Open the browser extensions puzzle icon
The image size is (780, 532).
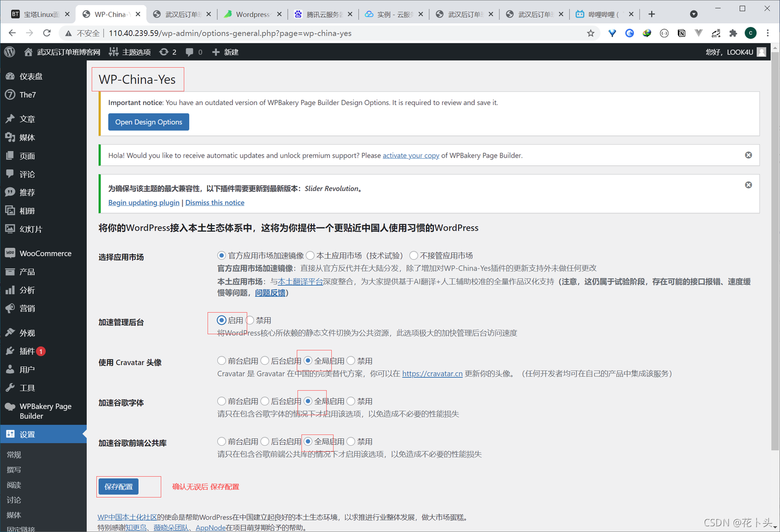[733, 33]
